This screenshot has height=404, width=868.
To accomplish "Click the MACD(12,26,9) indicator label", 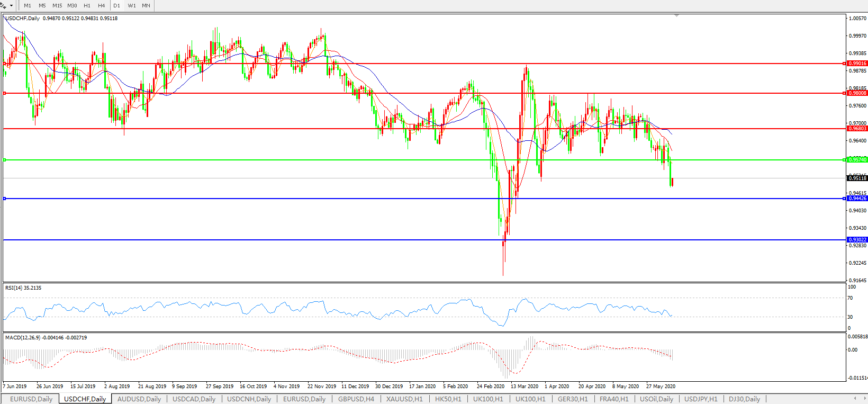I will click(46, 337).
